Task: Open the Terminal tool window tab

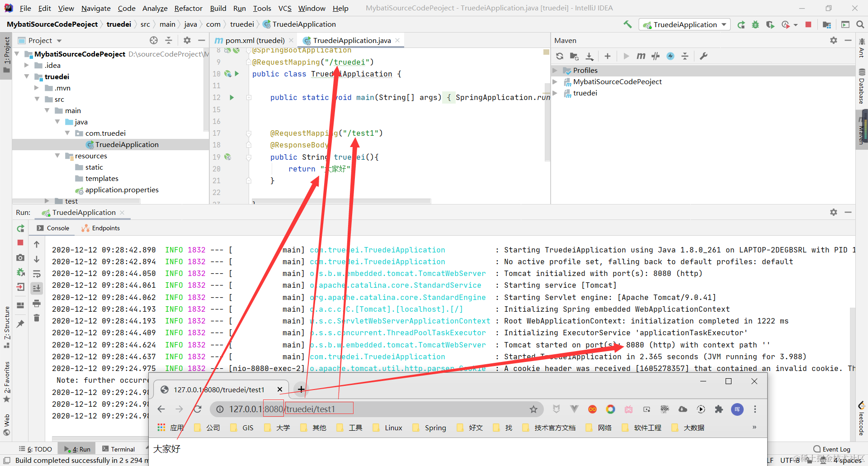Action: coord(118,449)
